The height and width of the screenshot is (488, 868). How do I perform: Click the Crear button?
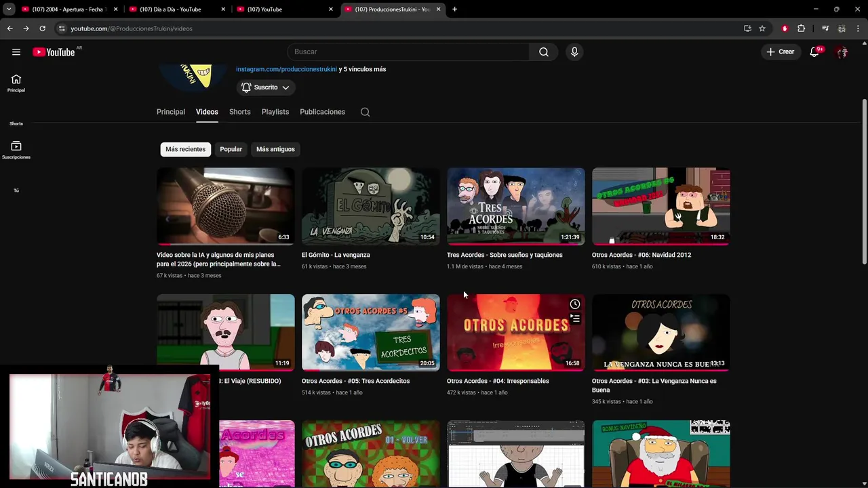point(781,52)
